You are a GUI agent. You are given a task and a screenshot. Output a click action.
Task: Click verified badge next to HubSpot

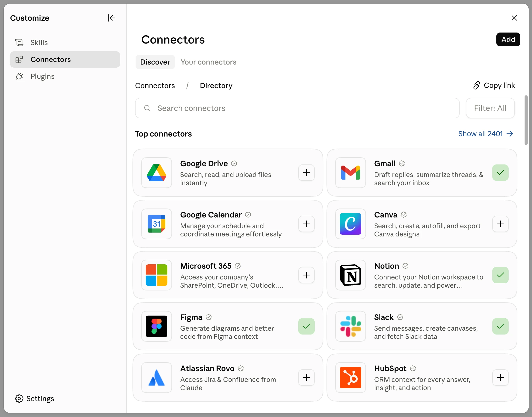(413, 368)
